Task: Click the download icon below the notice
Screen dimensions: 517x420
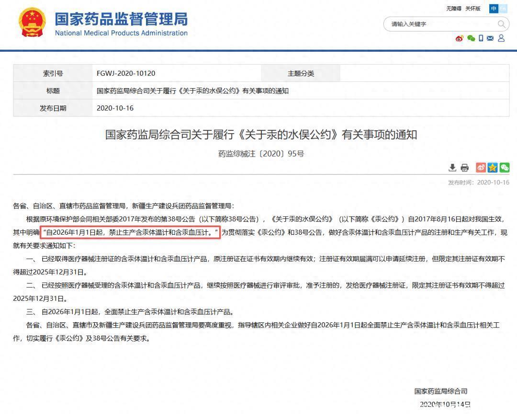Action: (452, 168)
